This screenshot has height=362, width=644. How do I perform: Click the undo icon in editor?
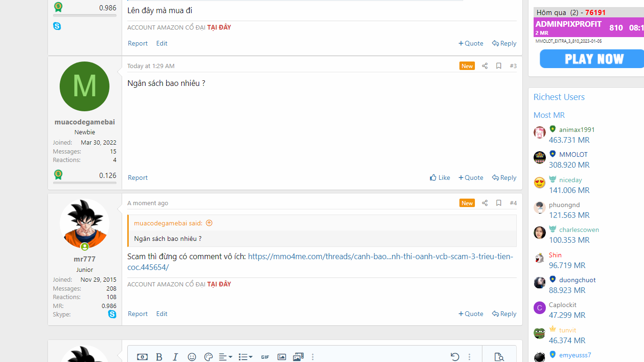tap(455, 357)
